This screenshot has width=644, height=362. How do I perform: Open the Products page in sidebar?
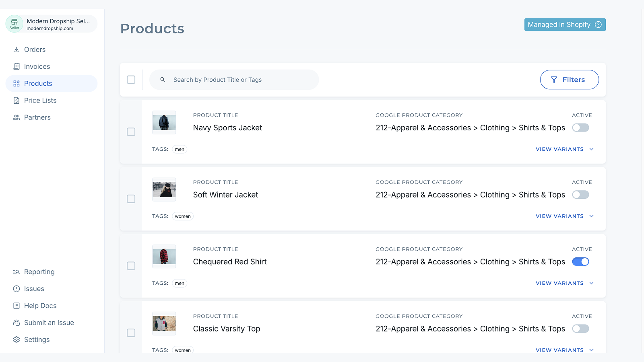(x=38, y=84)
